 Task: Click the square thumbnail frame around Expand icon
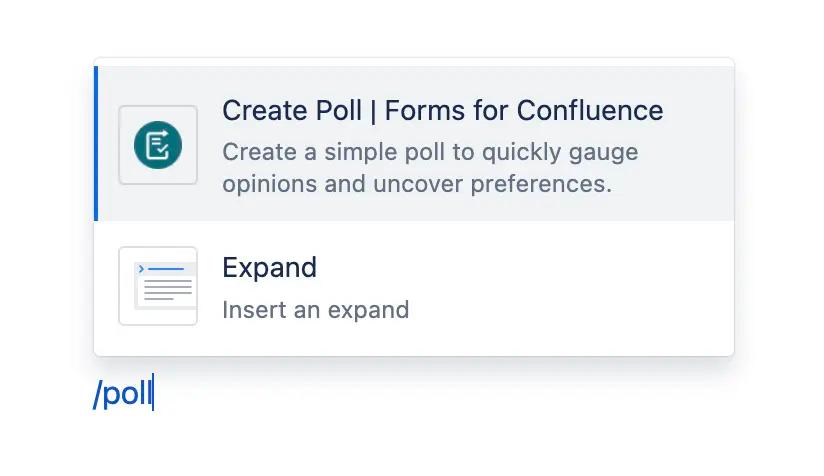tap(125, 254)
